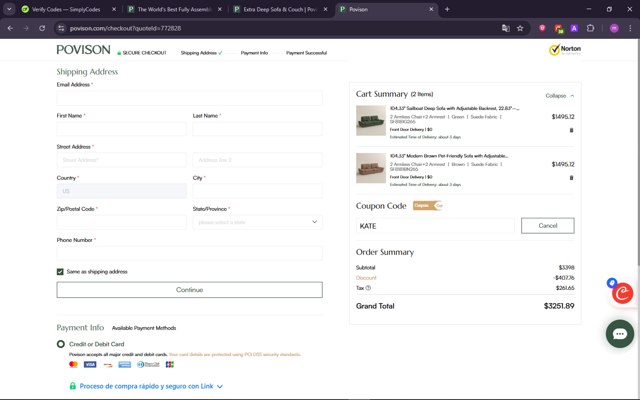Uncheck 'Same as shipping address'

pos(60,271)
